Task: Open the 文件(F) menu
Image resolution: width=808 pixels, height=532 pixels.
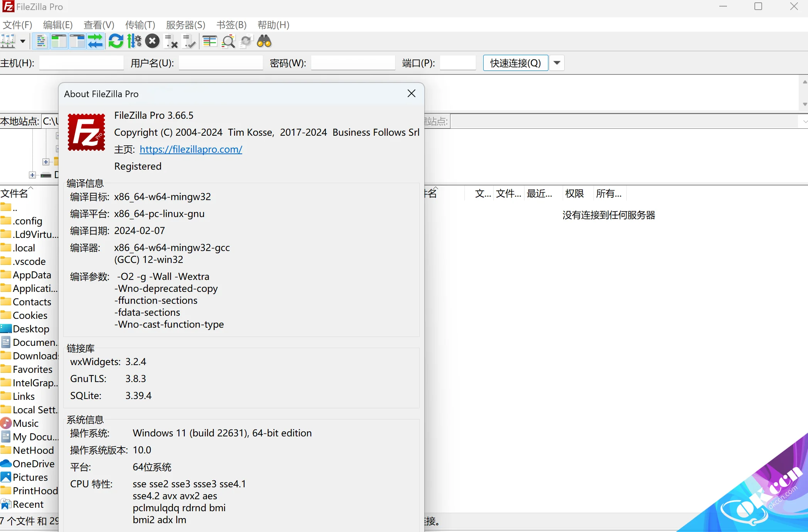Action: [17, 25]
